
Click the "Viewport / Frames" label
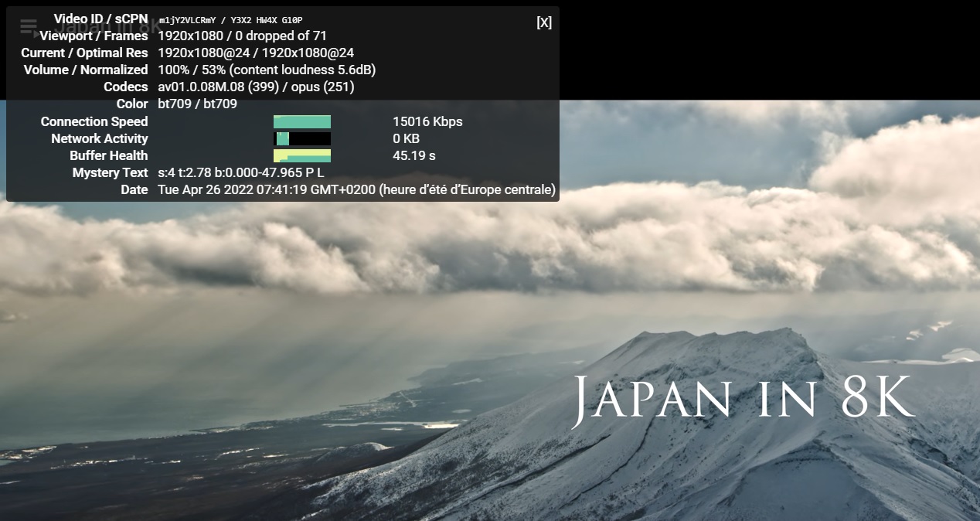[x=94, y=36]
